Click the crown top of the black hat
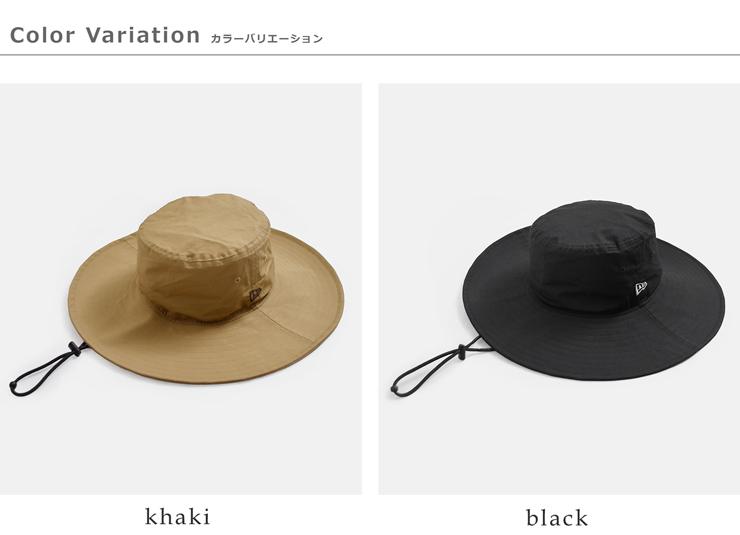The height and width of the screenshot is (535, 740). (x=591, y=221)
